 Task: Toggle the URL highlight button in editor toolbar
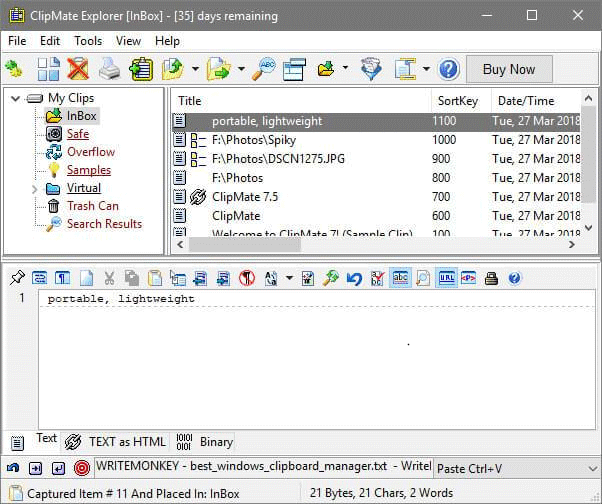click(447, 278)
